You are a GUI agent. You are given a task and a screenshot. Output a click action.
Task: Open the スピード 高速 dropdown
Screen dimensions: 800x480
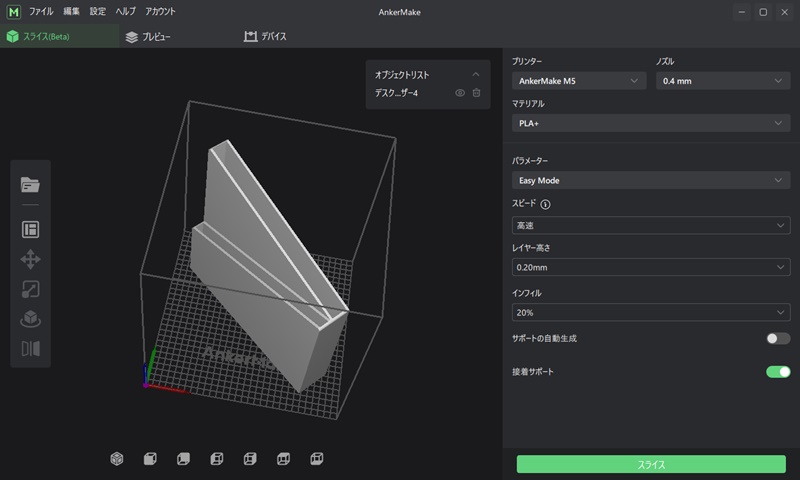click(x=651, y=225)
